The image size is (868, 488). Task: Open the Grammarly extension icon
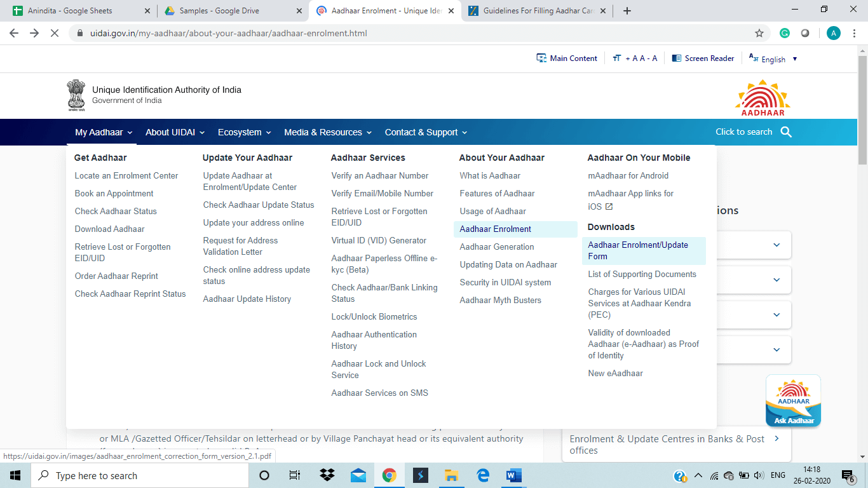click(785, 33)
